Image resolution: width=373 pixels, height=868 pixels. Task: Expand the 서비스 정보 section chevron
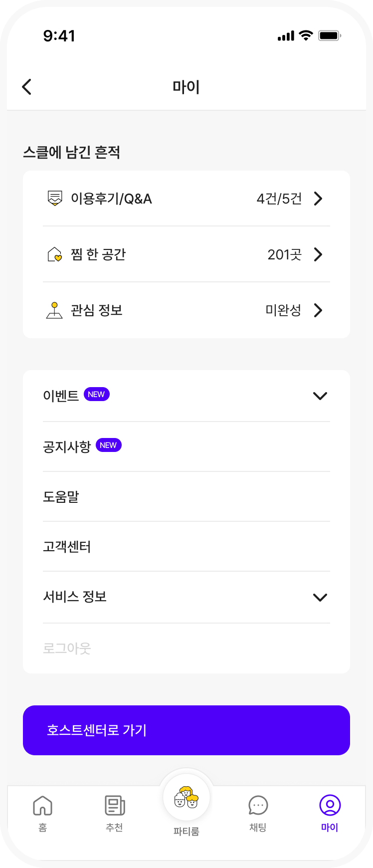(x=320, y=597)
